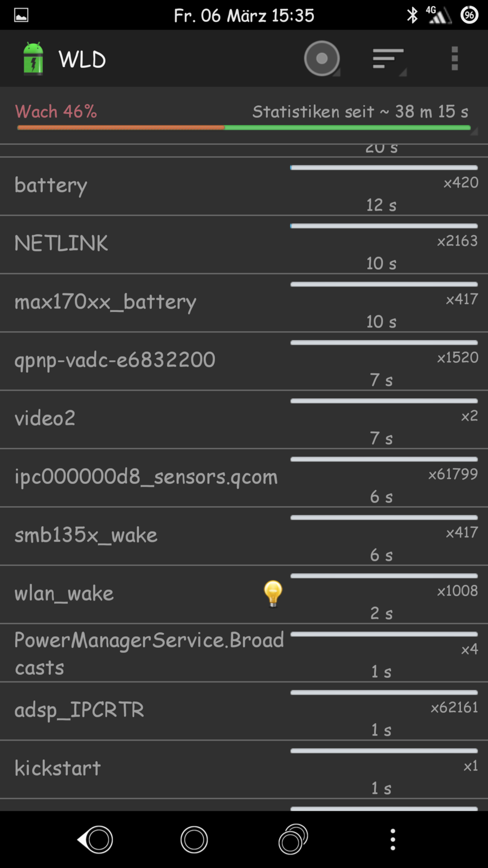Open the recent apps overview button
The width and height of the screenshot is (488, 868).
pos(293,839)
